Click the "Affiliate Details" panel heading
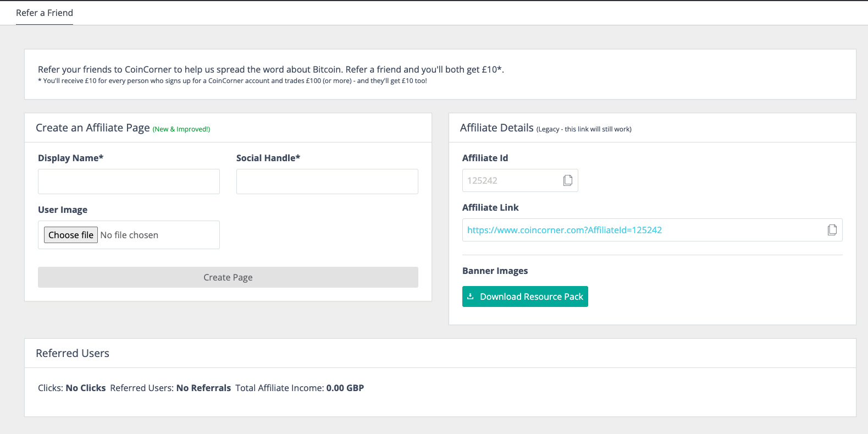 pyautogui.click(x=497, y=128)
